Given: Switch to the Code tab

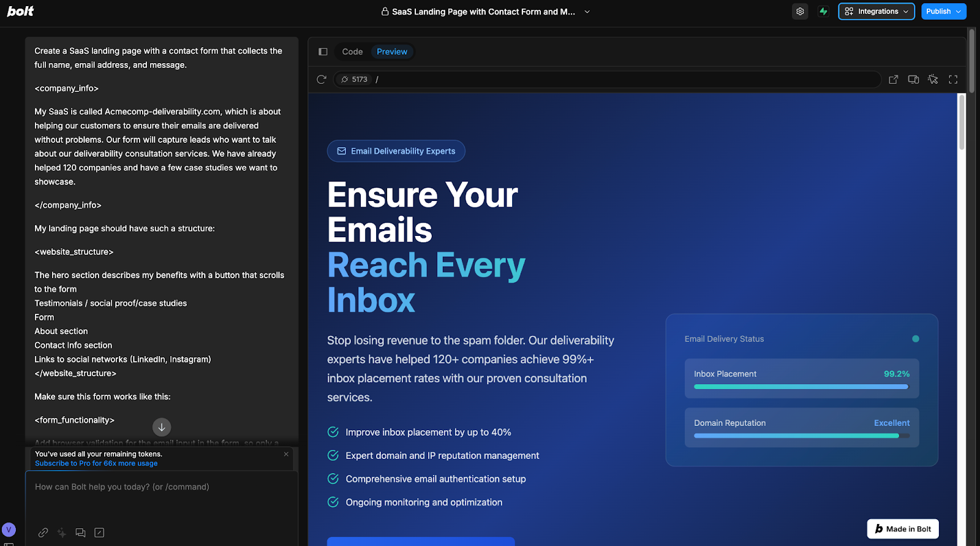Looking at the screenshot, I should coord(352,52).
